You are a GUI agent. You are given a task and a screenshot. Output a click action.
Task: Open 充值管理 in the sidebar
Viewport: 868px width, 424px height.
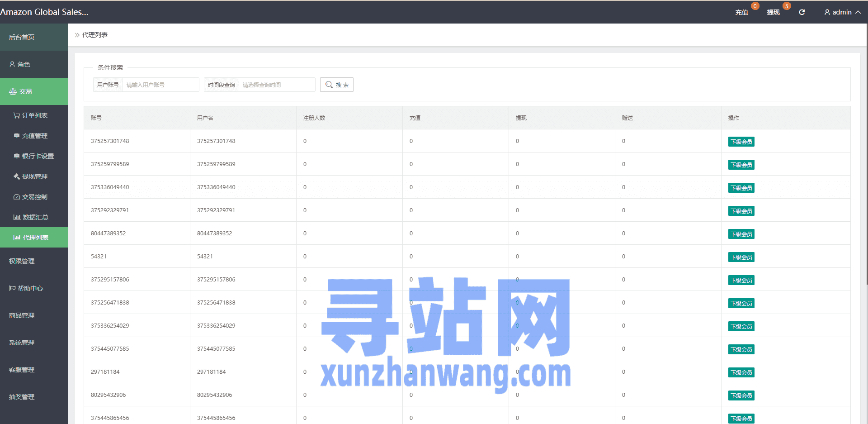[34, 136]
